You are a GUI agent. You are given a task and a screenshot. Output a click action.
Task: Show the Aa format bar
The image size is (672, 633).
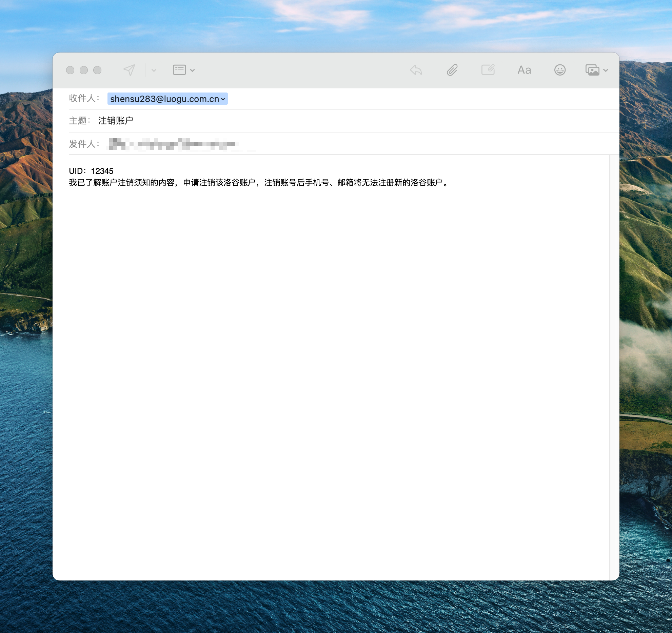point(524,70)
